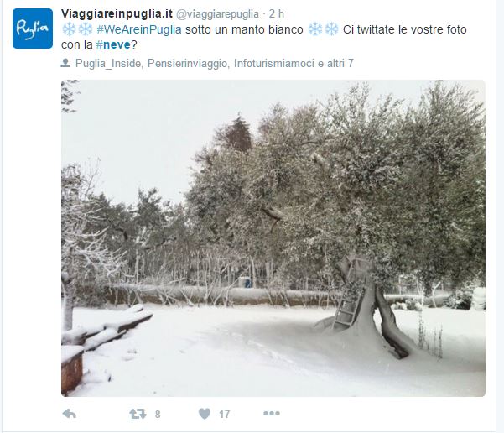Open the @viaggiarepuglia handle
The width and height of the screenshot is (504, 433).
point(217,13)
